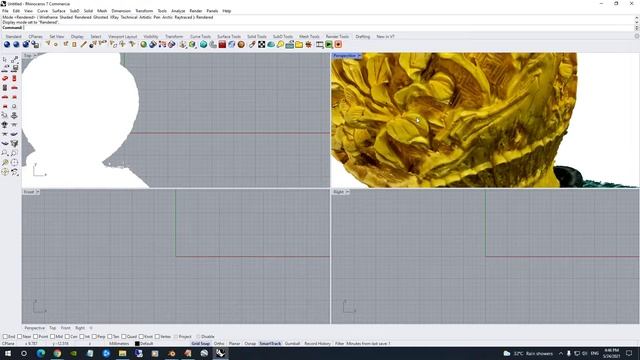Open the Right viewport title dropdown
This screenshot has height=360, width=640.
[x=347, y=192]
